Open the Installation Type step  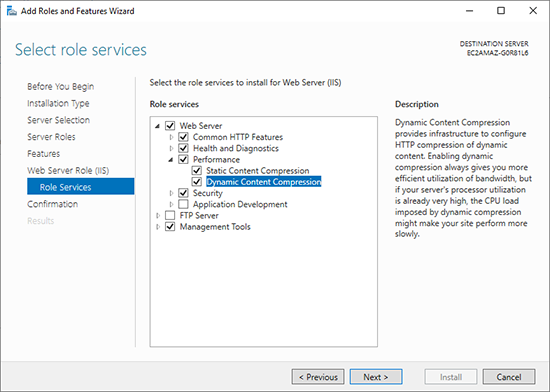click(x=58, y=103)
